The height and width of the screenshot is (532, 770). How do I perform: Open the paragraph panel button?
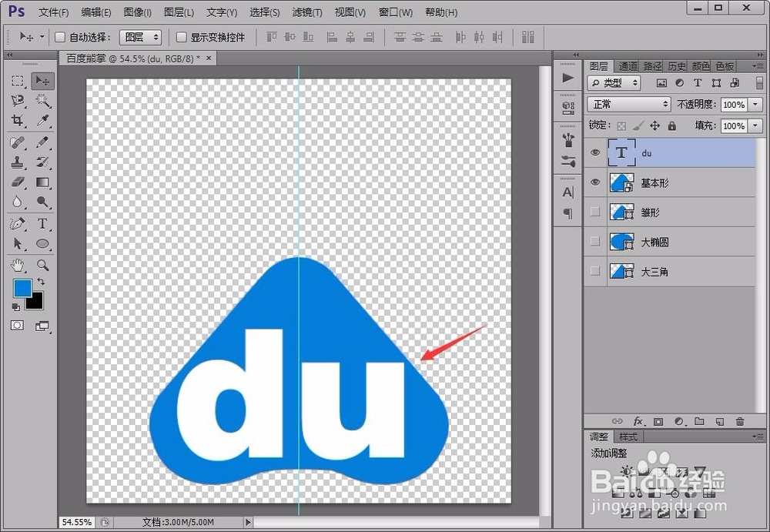click(567, 213)
